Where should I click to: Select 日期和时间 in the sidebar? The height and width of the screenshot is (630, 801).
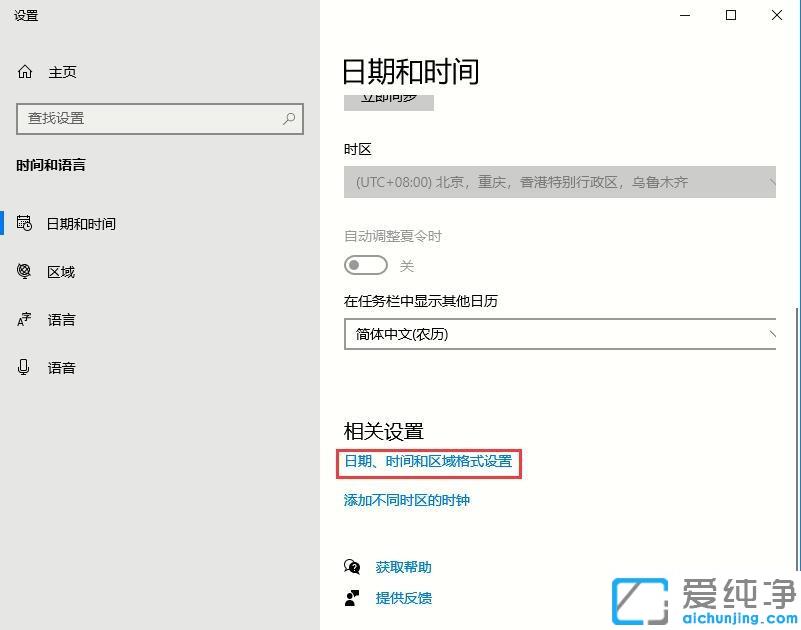tap(80, 223)
